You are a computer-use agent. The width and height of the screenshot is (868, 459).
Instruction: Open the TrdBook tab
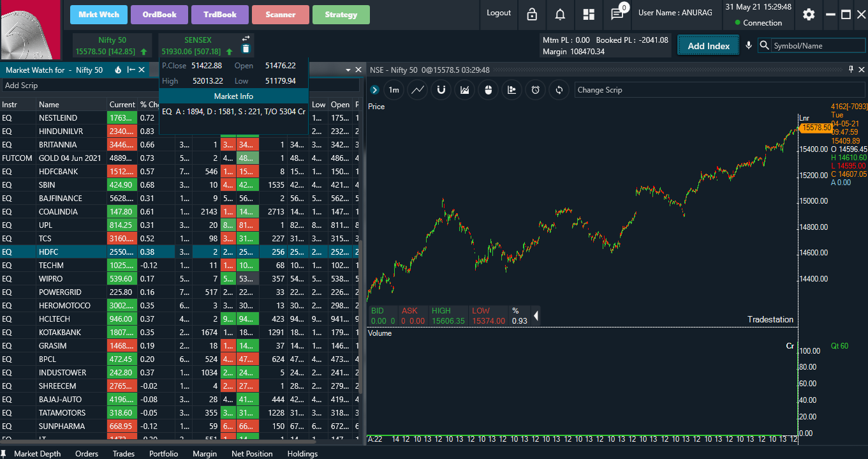(x=220, y=15)
